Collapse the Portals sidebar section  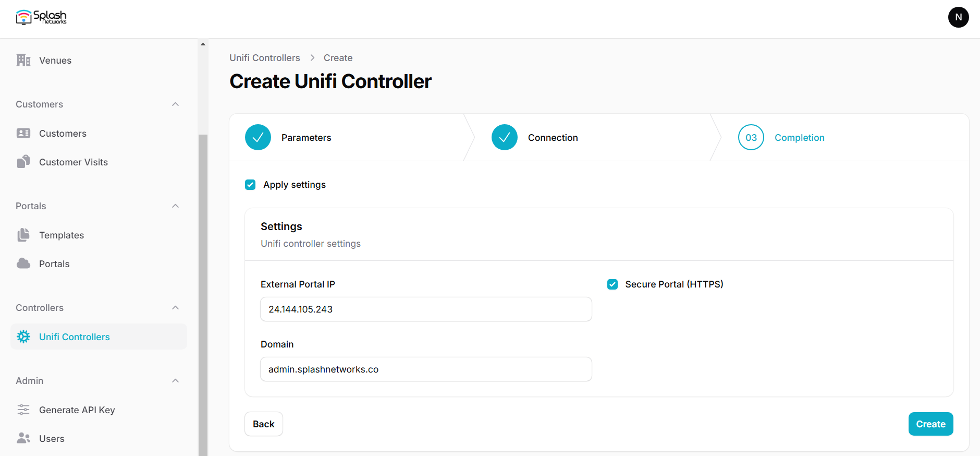coord(176,206)
